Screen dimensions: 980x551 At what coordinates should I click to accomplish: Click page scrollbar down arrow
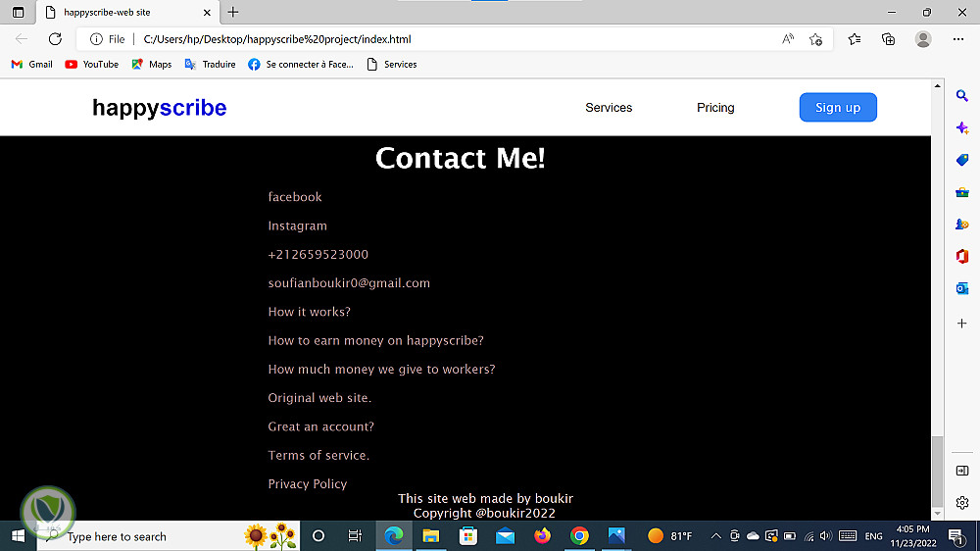click(x=937, y=514)
